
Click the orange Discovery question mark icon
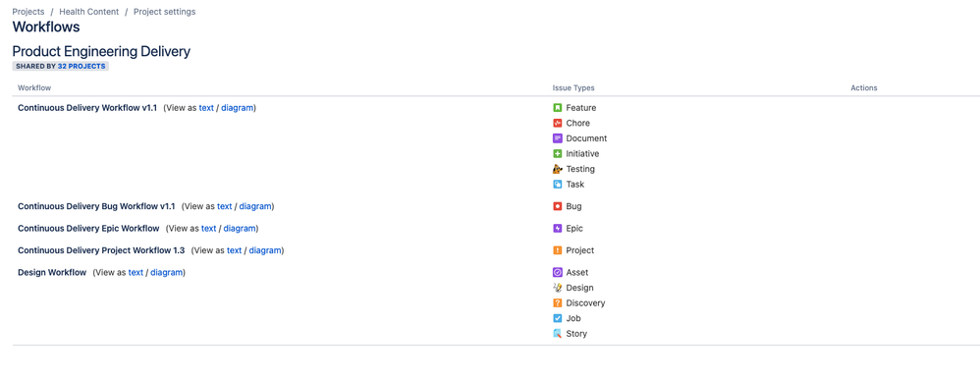558,303
